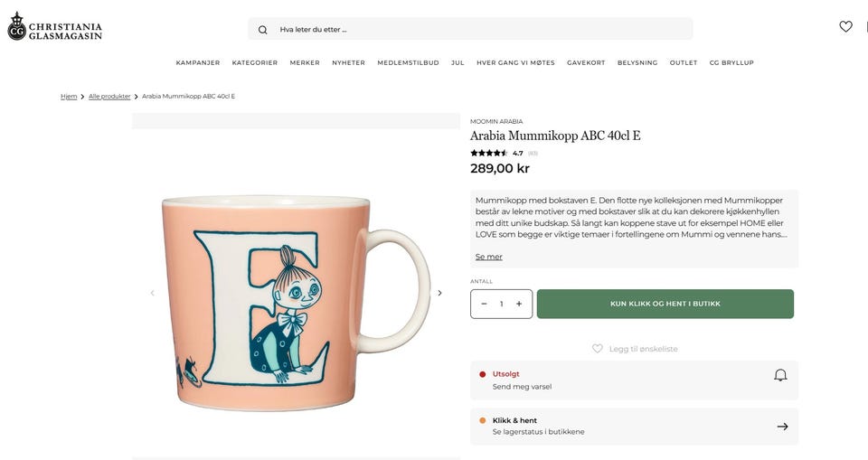868x460 pixels.
Task: Go to the Hjem breadcrumb link
Action: 69,97
